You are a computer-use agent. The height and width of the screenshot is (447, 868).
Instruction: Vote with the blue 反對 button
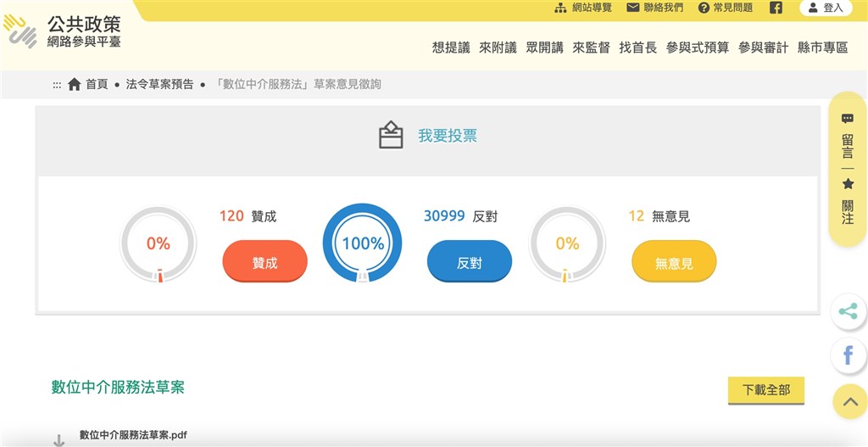[470, 261]
